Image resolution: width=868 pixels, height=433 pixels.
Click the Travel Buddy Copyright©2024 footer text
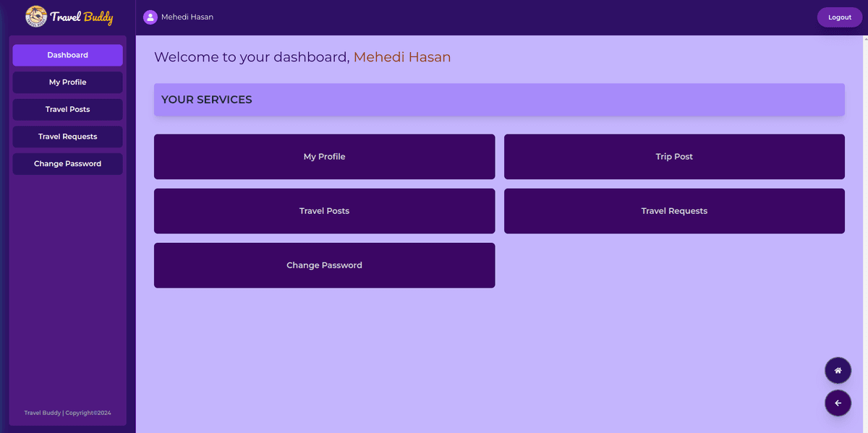pyautogui.click(x=68, y=413)
